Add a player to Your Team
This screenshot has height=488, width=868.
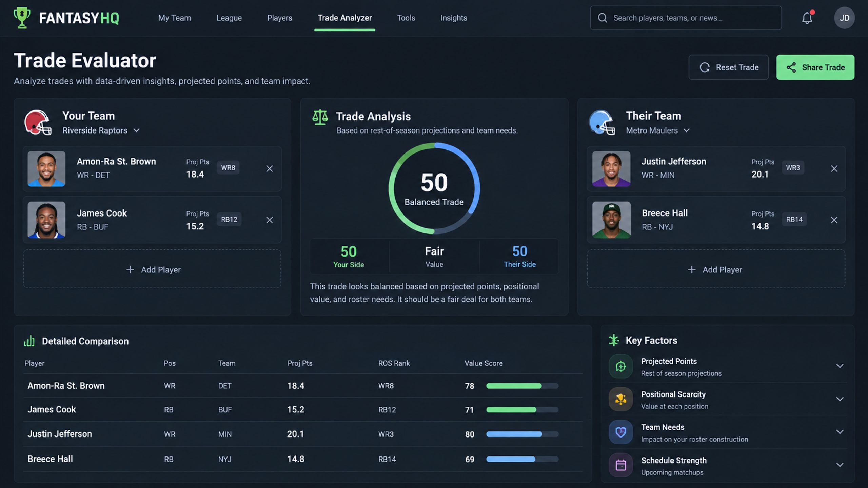pyautogui.click(x=152, y=269)
